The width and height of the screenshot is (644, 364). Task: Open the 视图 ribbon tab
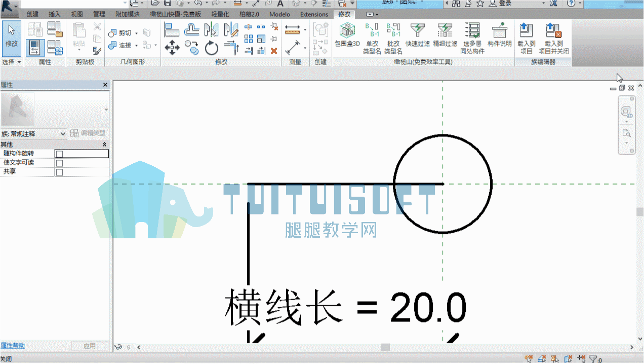click(x=77, y=14)
